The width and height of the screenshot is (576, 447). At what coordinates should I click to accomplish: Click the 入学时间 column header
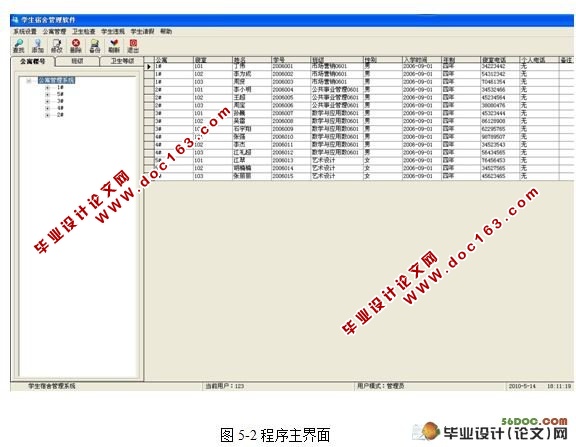pyautogui.click(x=421, y=60)
